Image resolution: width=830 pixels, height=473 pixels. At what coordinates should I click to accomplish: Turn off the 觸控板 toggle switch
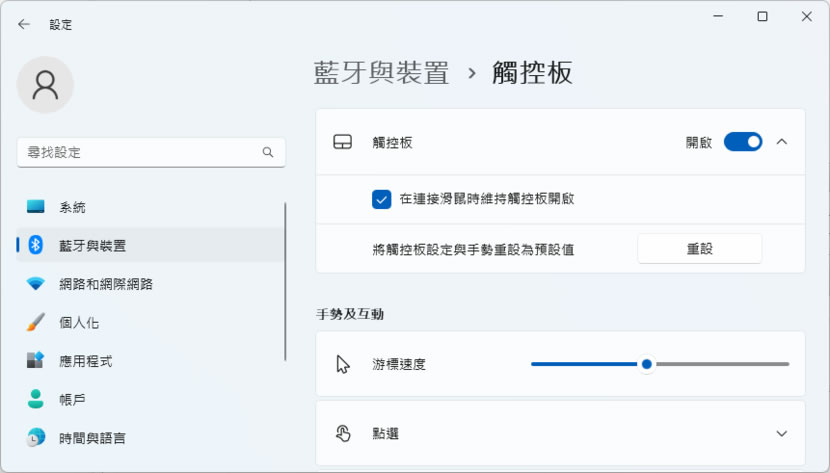point(743,142)
